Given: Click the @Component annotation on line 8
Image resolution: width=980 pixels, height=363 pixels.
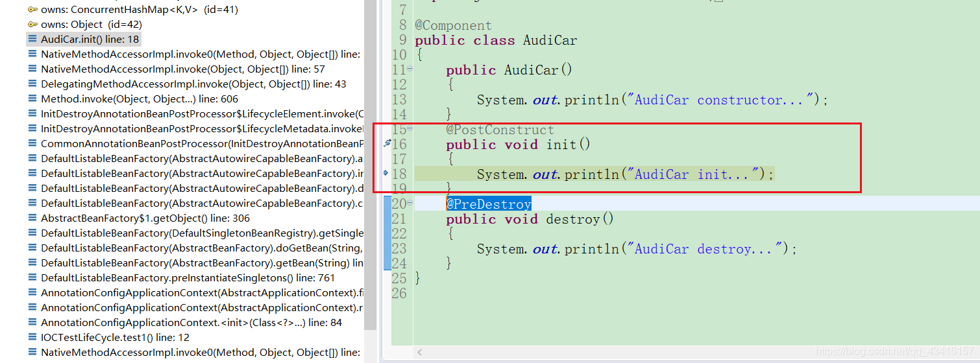Looking at the screenshot, I should point(454,25).
